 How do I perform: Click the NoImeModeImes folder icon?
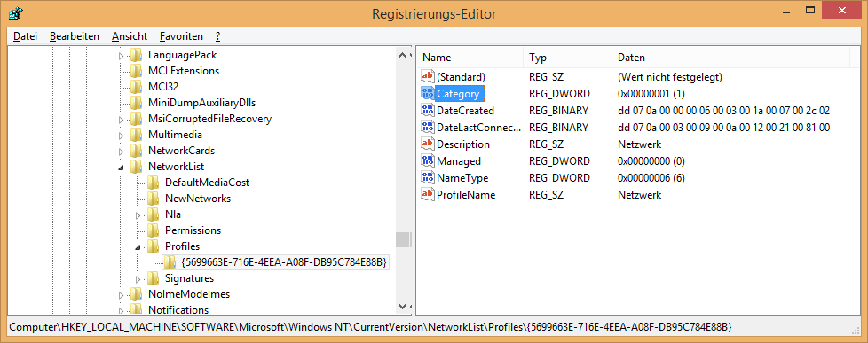click(x=137, y=293)
